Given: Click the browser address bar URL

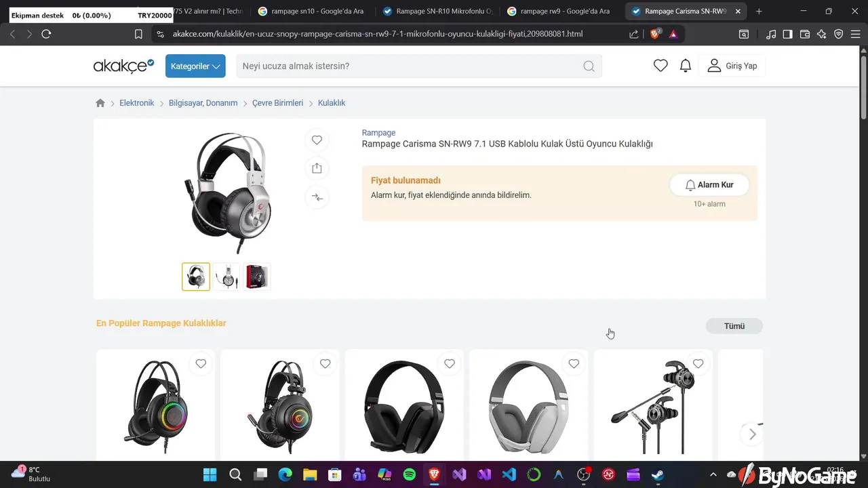Looking at the screenshot, I should tap(378, 34).
